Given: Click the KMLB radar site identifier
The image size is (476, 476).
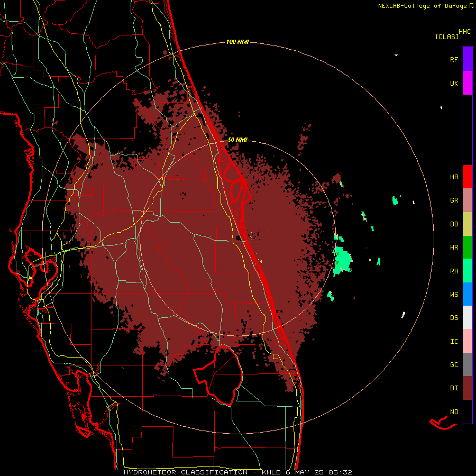Looking at the screenshot, I should pyautogui.click(x=271, y=472).
